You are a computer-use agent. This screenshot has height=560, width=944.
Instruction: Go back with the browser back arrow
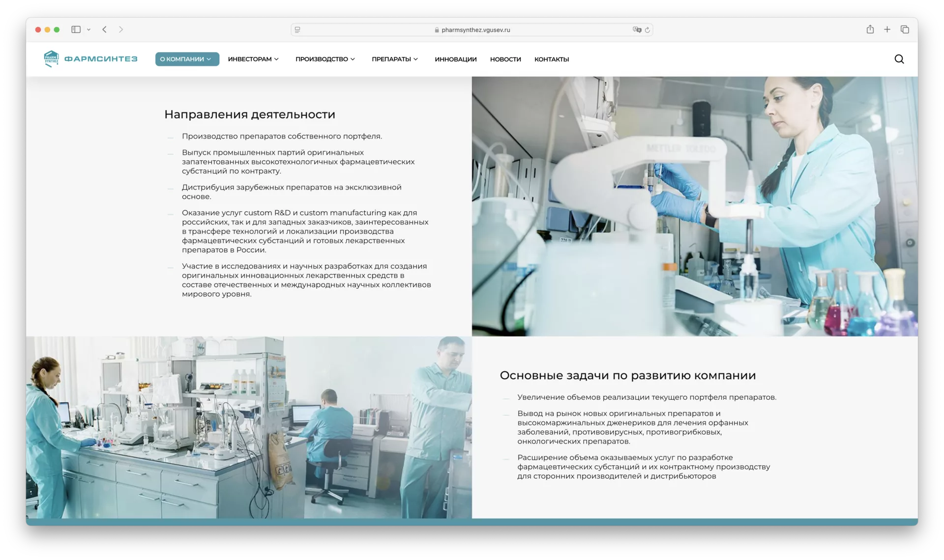tap(105, 29)
